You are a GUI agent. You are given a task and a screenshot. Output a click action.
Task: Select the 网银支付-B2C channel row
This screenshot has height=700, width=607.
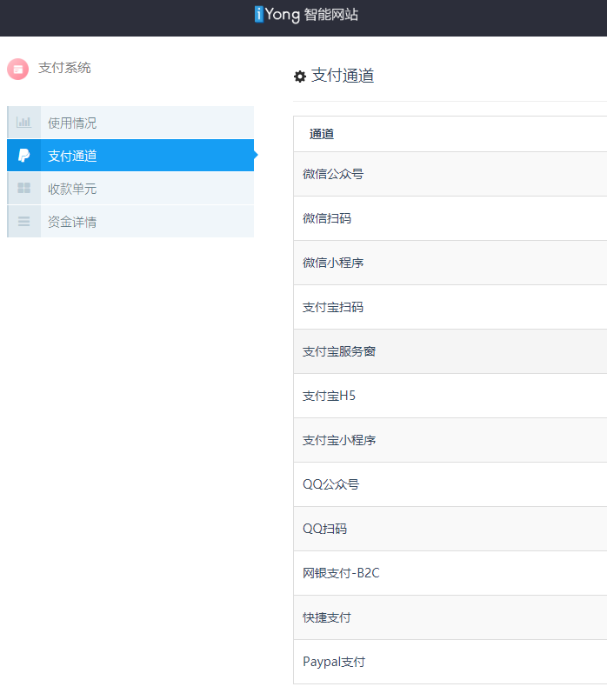450,573
